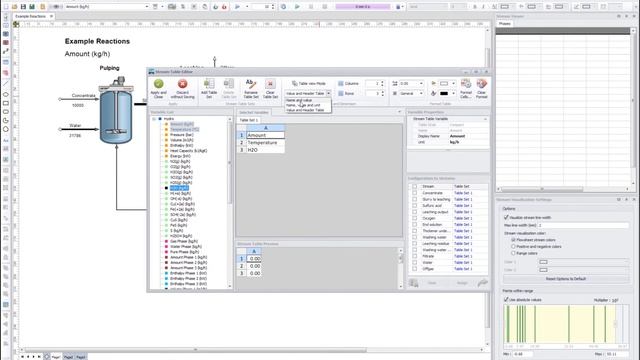The width and height of the screenshot is (640, 360).
Task: Click Table Set 1 link for Water stream
Action: 463,263
